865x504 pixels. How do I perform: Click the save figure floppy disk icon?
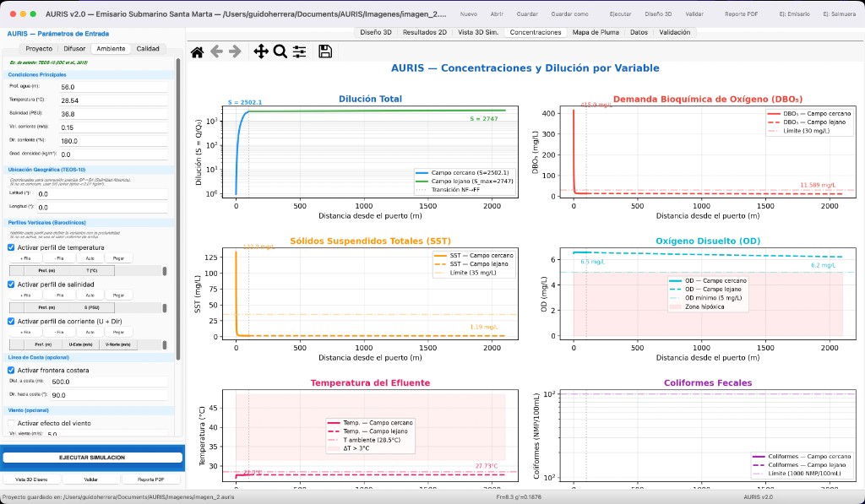(325, 51)
